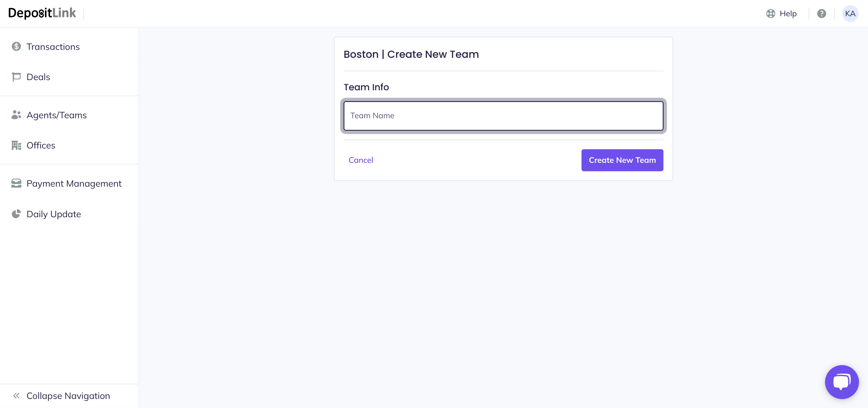868x408 pixels.
Task: Go to Transactions in sidebar
Action: click(x=53, y=46)
